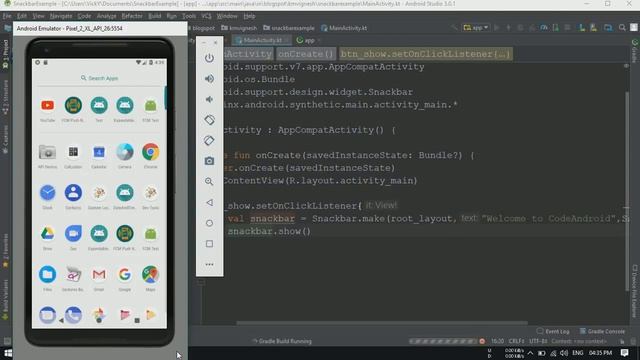Activate the emulator zoom tool
Image resolution: width=640 pixels, height=360 pixels.
tap(209, 182)
